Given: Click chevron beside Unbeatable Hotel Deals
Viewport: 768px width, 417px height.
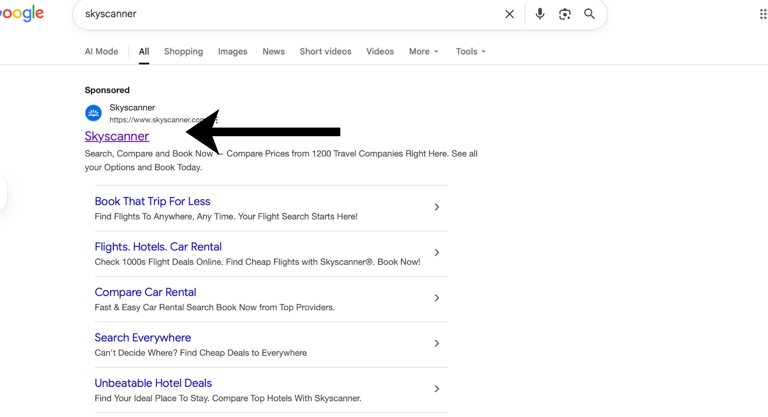Looking at the screenshot, I should coord(436,389).
